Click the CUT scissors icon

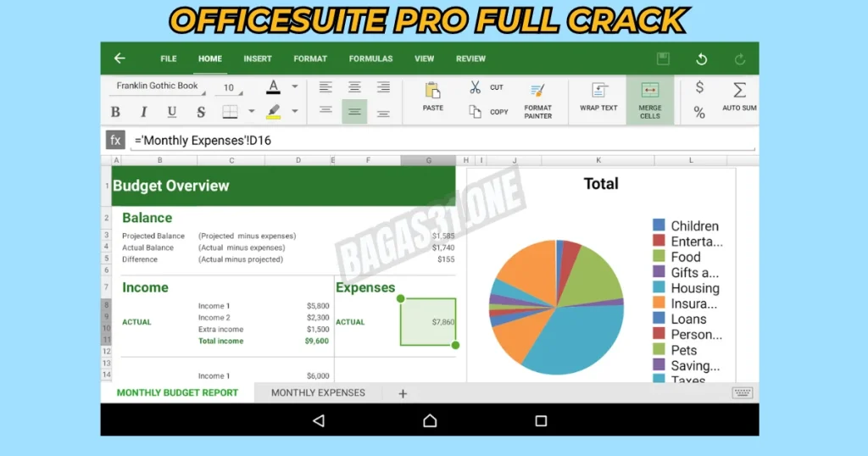click(475, 87)
